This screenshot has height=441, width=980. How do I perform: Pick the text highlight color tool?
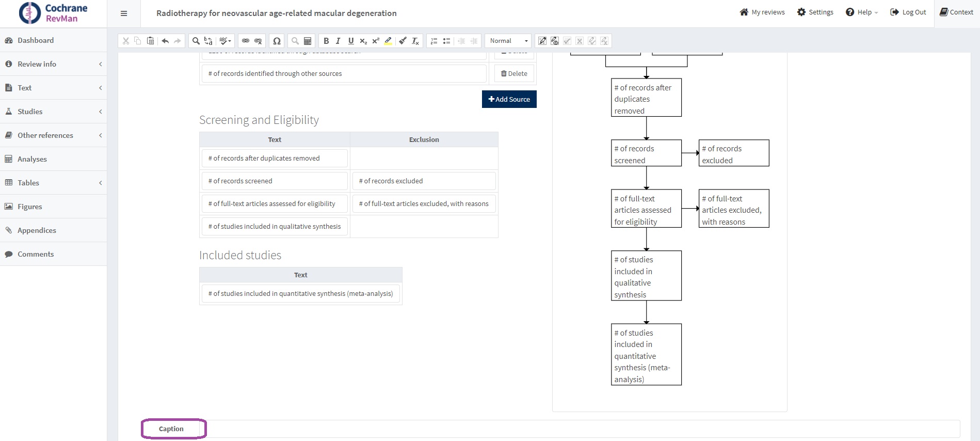pyautogui.click(x=388, y=41)
